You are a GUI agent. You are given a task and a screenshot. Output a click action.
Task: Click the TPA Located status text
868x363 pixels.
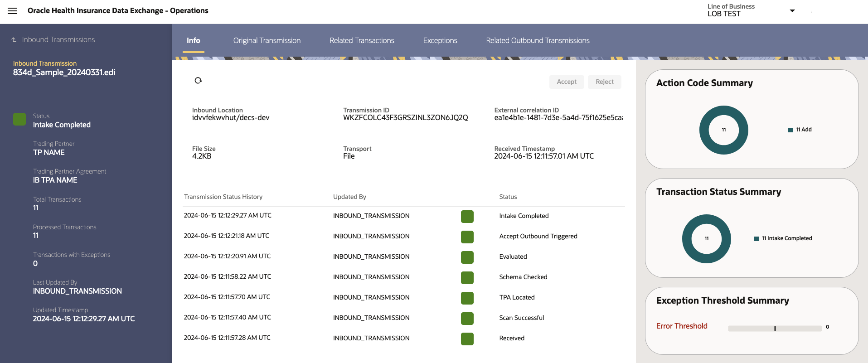[517, 298]
